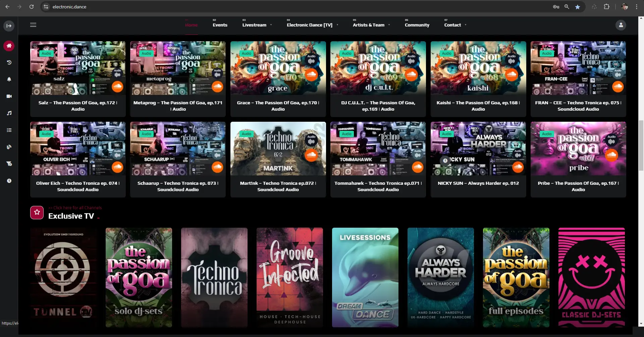Click the Exclusive TV star icon

(x=37, y=212)
